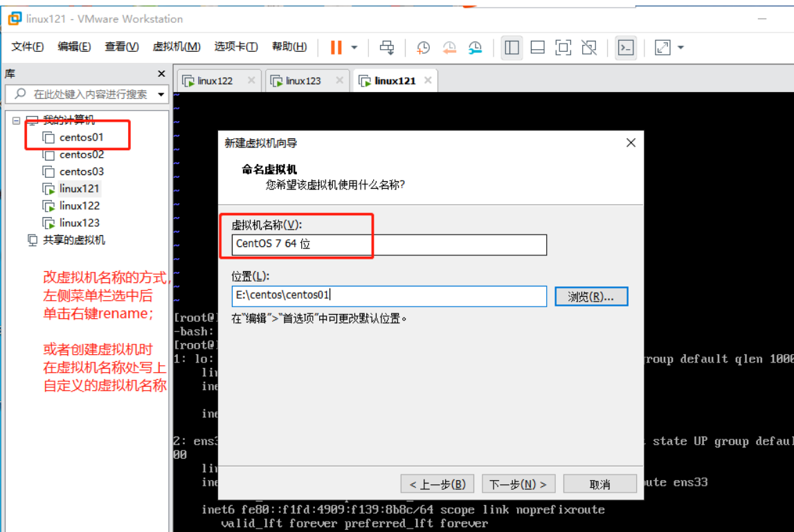Click the Unity mode icon
This screenshot has height=532, width=794.
(x=589, y=48)
